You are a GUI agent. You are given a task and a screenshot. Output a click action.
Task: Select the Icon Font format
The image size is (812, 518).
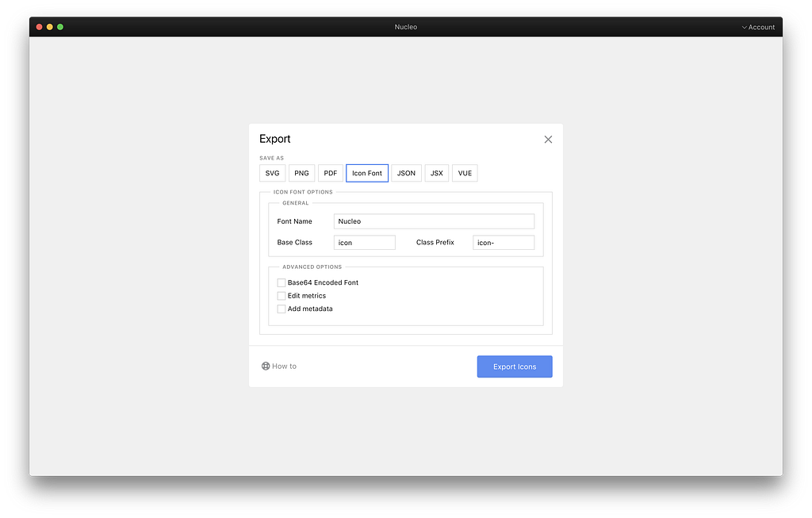coord(367,173)
